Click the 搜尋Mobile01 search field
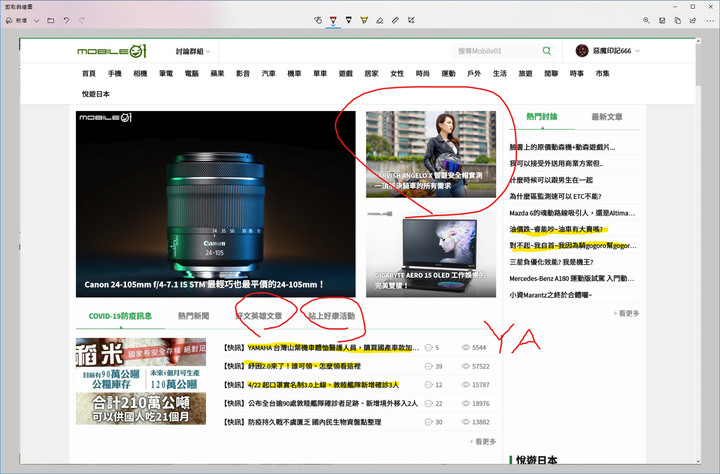 pyautogui.click(x=496, y=51)
